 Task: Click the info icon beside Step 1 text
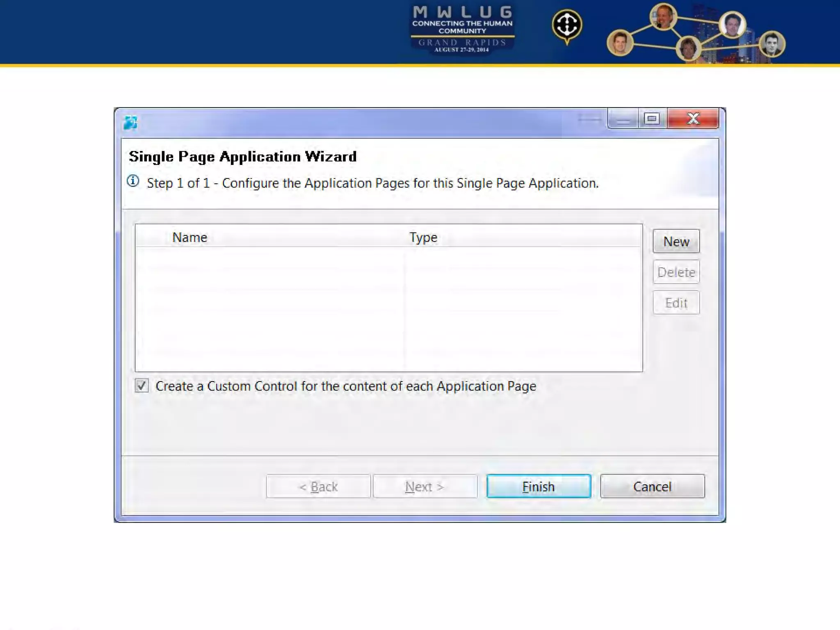click(x=133, y=181)
